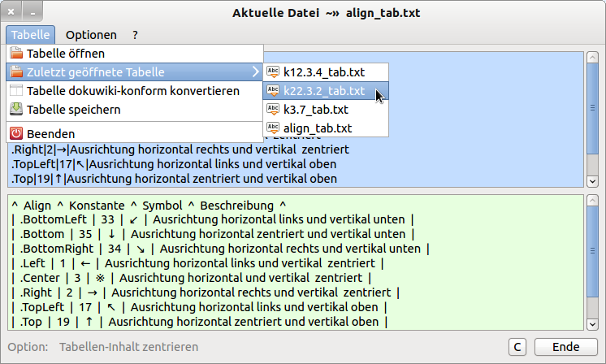606x364 pixels.
Task: Expand the Zuletzt geöffnete Tabelle submenu arrow
Action: tap(256, 72)
